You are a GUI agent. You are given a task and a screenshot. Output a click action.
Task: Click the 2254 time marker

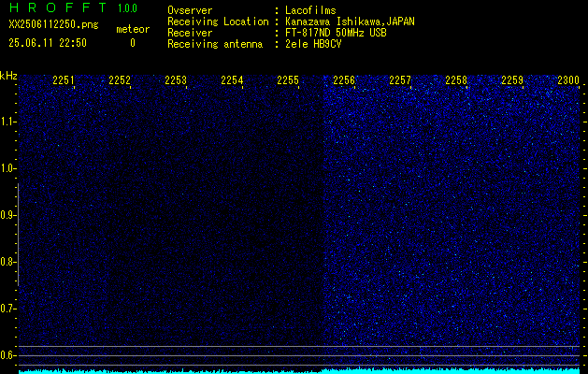(x=232, y=80)
